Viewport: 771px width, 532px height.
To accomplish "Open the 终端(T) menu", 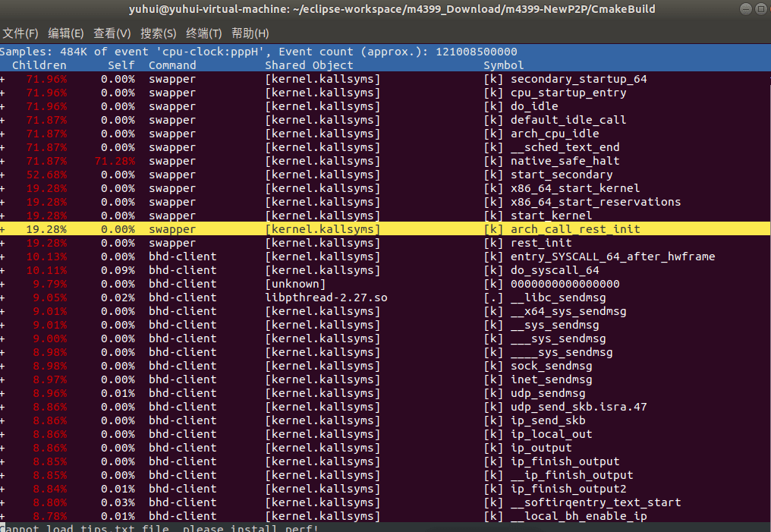I will pos(204,33).
